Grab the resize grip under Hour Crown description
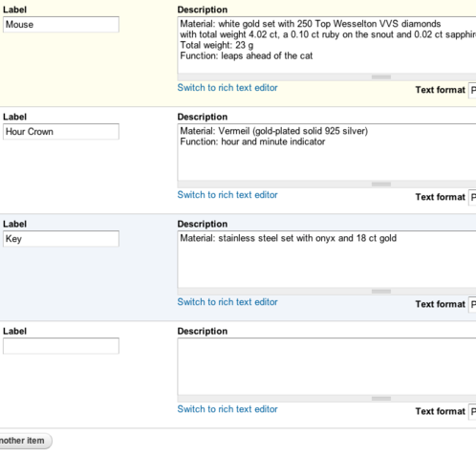Image resolution: width=476 pixels, height=457 pixels. tap(381, 184)
